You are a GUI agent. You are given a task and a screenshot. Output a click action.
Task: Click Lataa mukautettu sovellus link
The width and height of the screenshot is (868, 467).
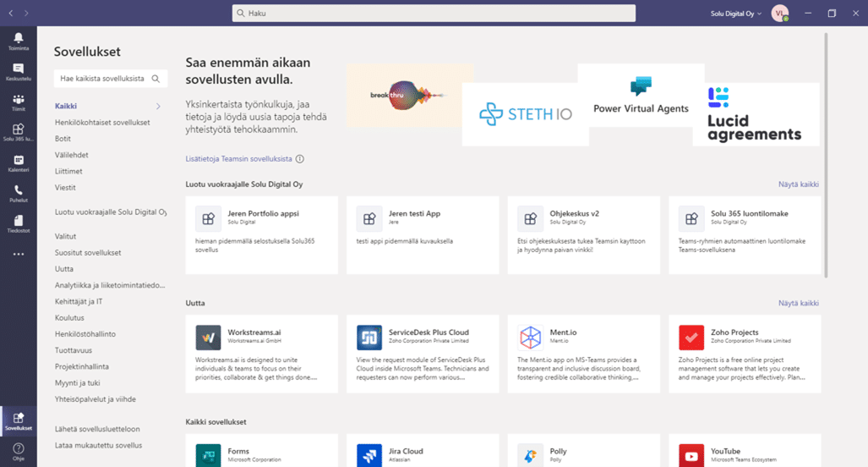99,445
